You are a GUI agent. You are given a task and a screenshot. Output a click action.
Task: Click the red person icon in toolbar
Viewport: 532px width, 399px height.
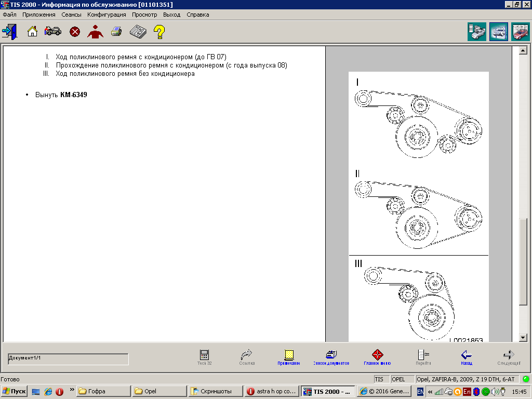(95, 32)
